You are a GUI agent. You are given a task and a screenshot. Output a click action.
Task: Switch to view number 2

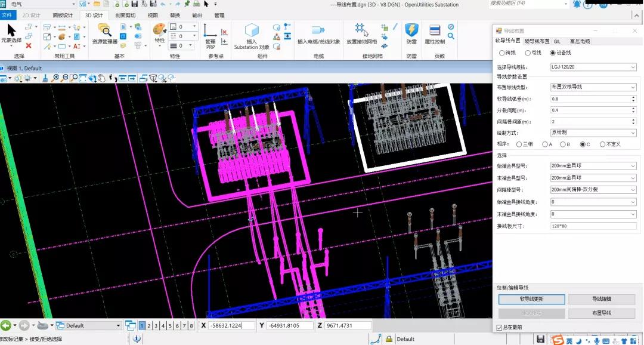[x=149, y=326]
